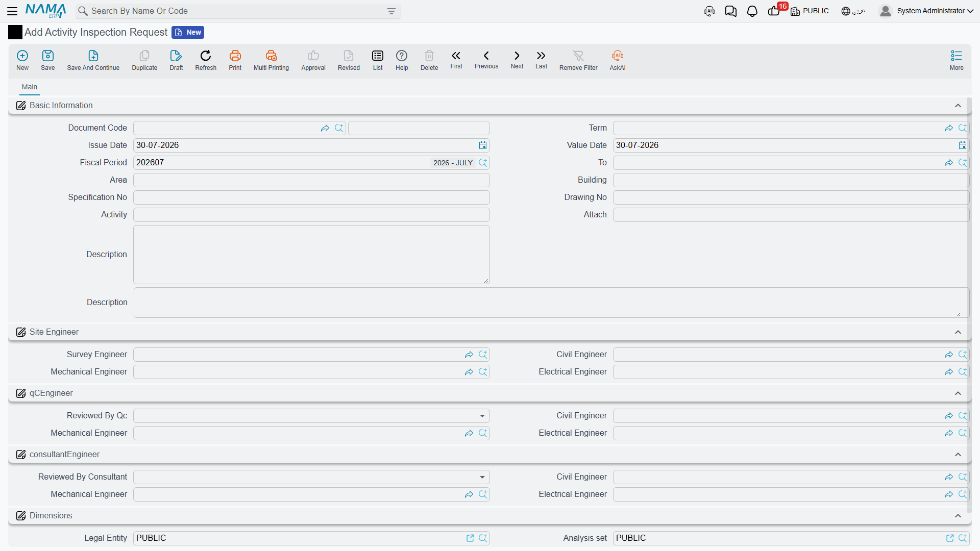Open the chat messages icon in header
Viewport: 980px width, 551px height.
click(x=730, y=11)
